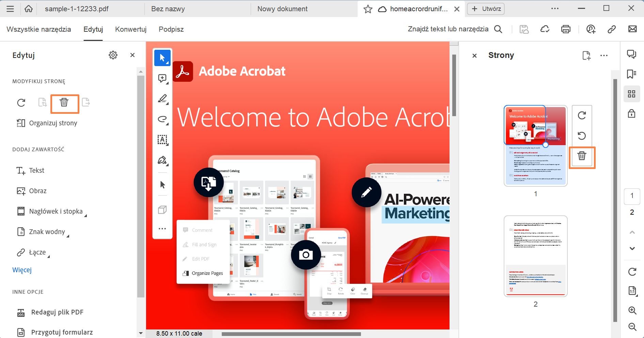
Task: Select the page 2 thumbnail
Action: point(535,256)
